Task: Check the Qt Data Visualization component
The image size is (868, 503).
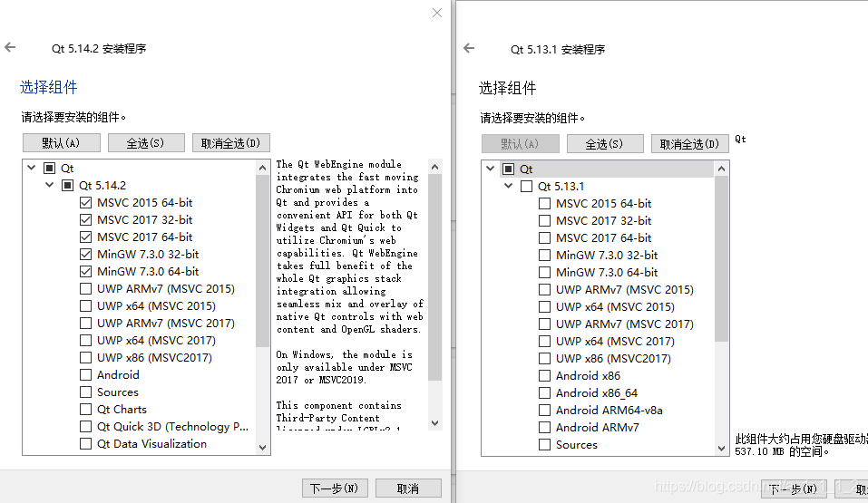Action: point(85,443)
